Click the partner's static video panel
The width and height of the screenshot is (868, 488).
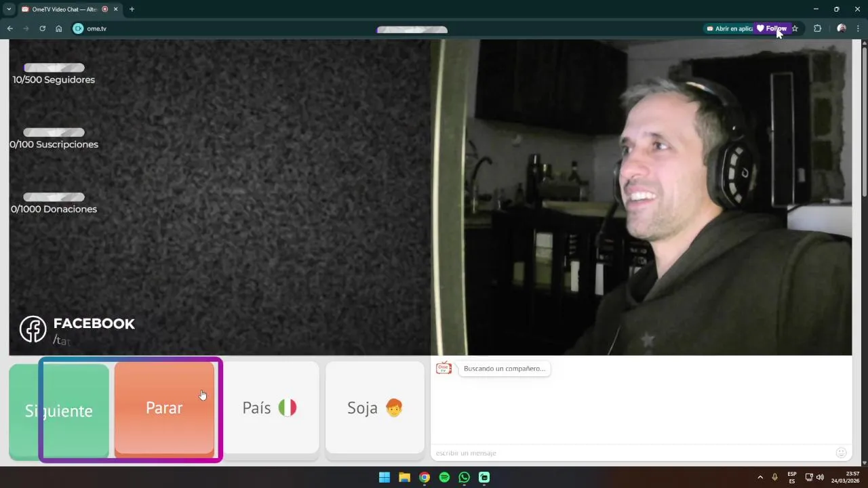pyautogui.click(x=220, y=197)
